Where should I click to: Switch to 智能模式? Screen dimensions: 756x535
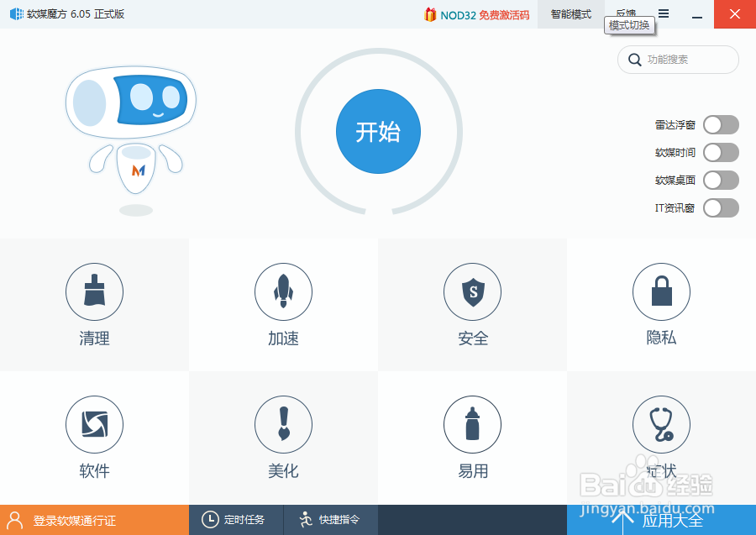coord(571,14)
